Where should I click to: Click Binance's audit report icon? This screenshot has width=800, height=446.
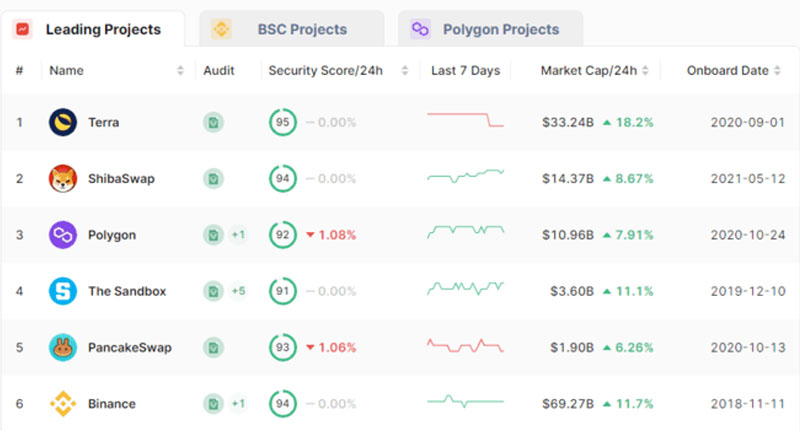[x=213, y=404]
